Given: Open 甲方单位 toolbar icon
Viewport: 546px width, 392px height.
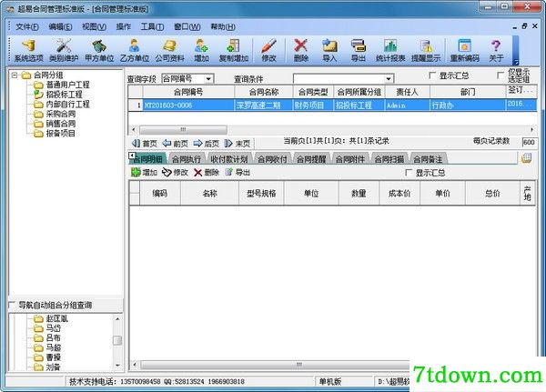Looking at the screenshot, I should 99,51.
